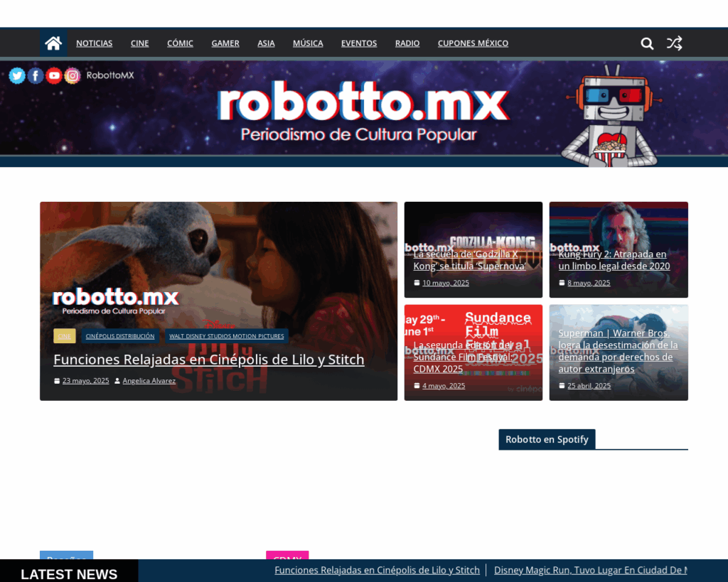The height and width of the screenshot is (582, 728).
Task: Click the home icon in the navigation bar
Action: tap(53, 43)
